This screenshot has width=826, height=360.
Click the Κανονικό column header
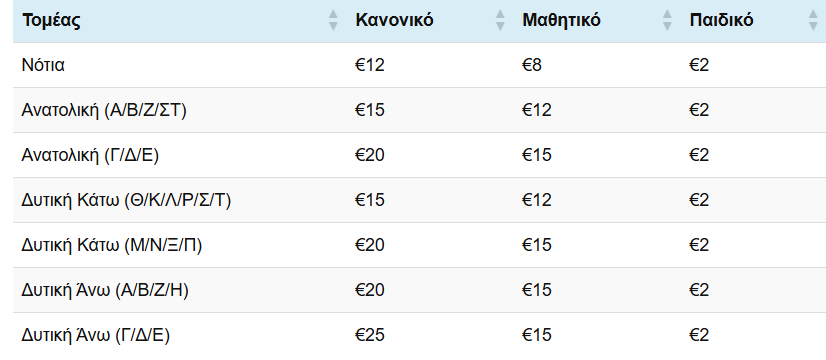coord(430,21)
